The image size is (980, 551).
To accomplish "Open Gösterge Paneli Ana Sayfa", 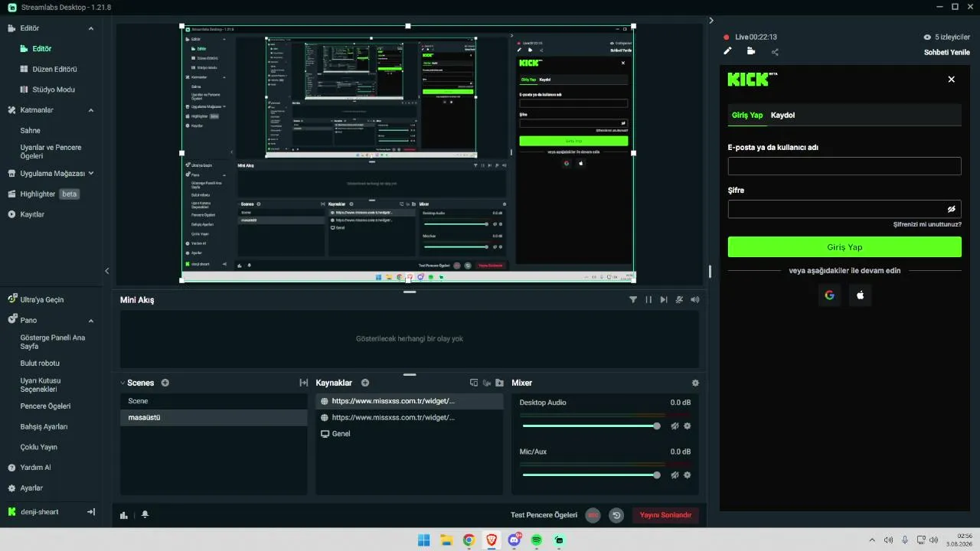I will tap(52, 341).
